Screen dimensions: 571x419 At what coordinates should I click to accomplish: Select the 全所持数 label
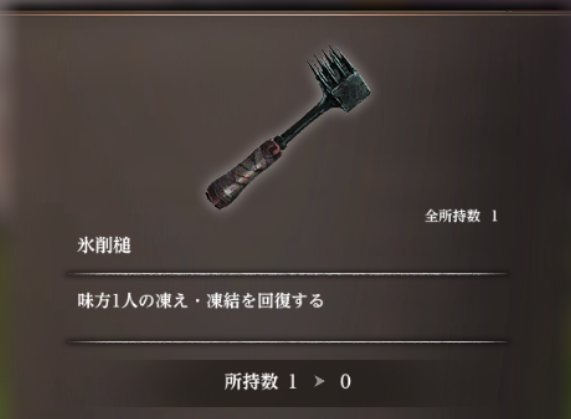[453, 216]
